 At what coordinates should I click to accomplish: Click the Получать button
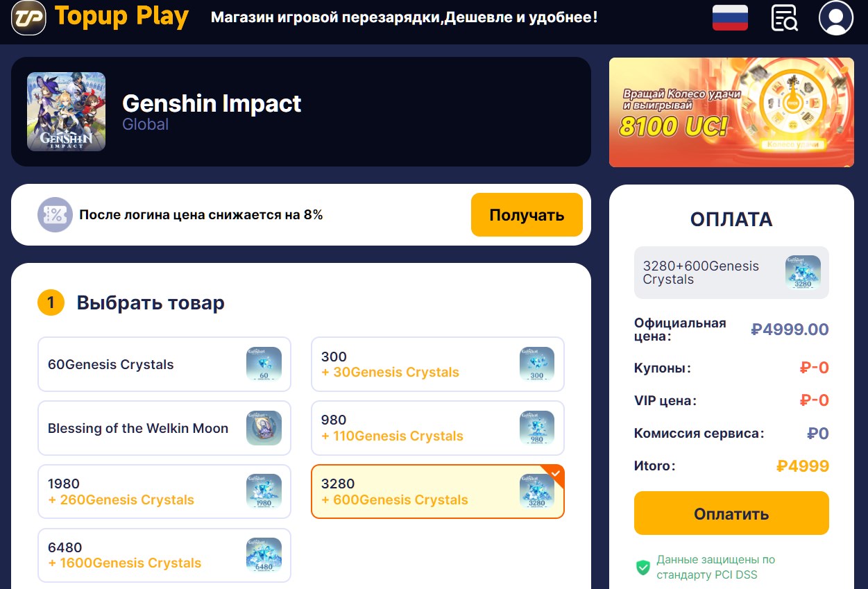(x=527, y=214)
